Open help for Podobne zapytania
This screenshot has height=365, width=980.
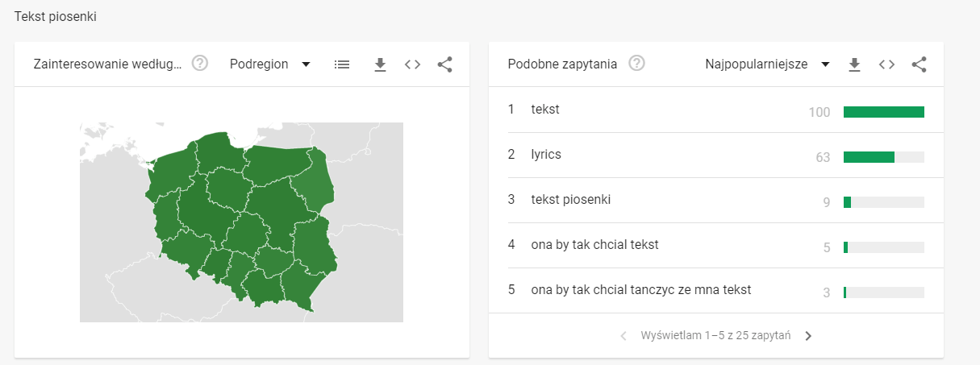point(636,64)
